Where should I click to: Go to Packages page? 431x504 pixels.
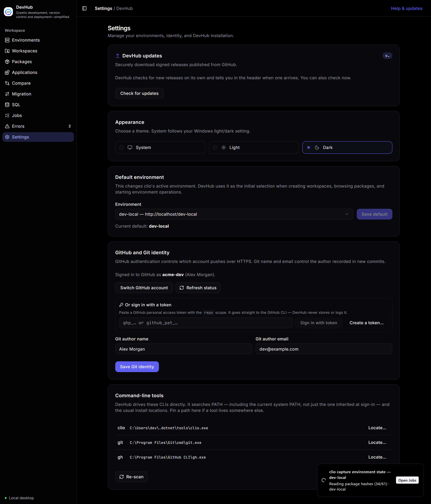tap(38, 61)
